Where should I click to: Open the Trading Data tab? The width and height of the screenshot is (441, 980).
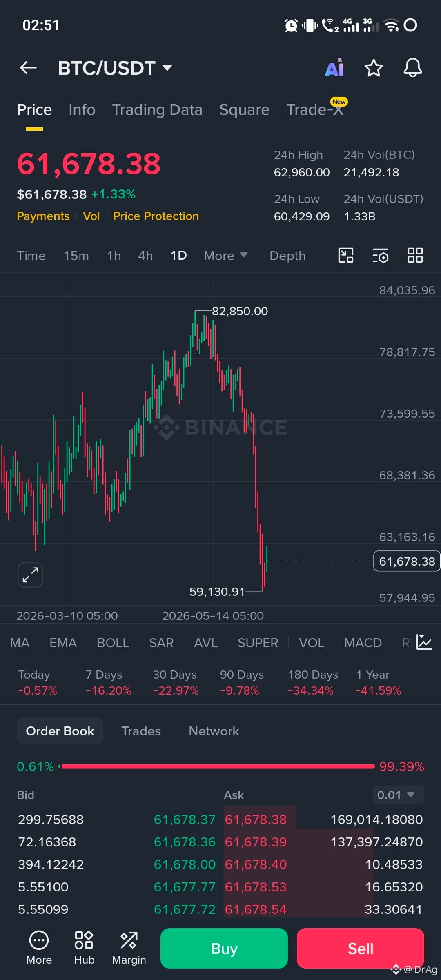pyautogui.click(x=157, y=110)
